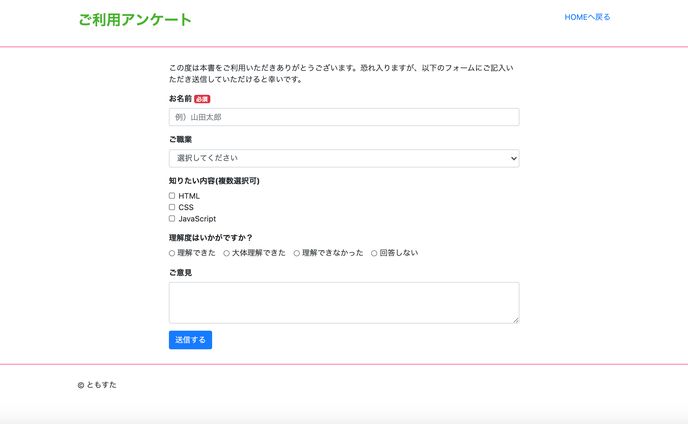
Task: Select the 大体理解できた radio button
Action: (x=226, y=253)
